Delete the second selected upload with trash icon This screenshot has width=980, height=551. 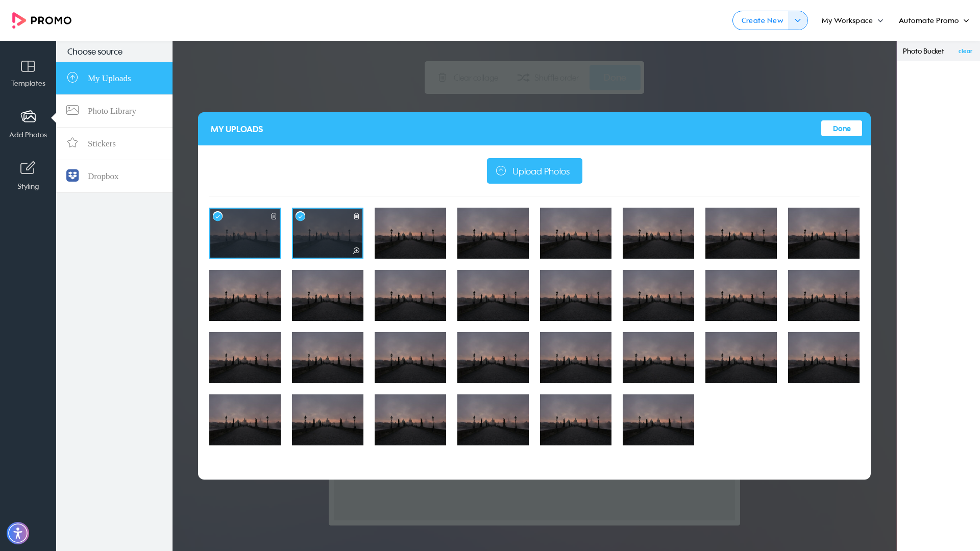click(356, 216)
